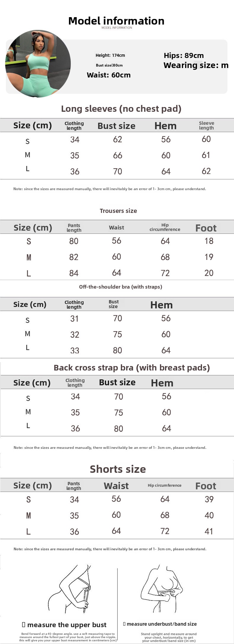
Task: Select the Off-the-shoulder bra (with straps) title
Action: (121, 287)
